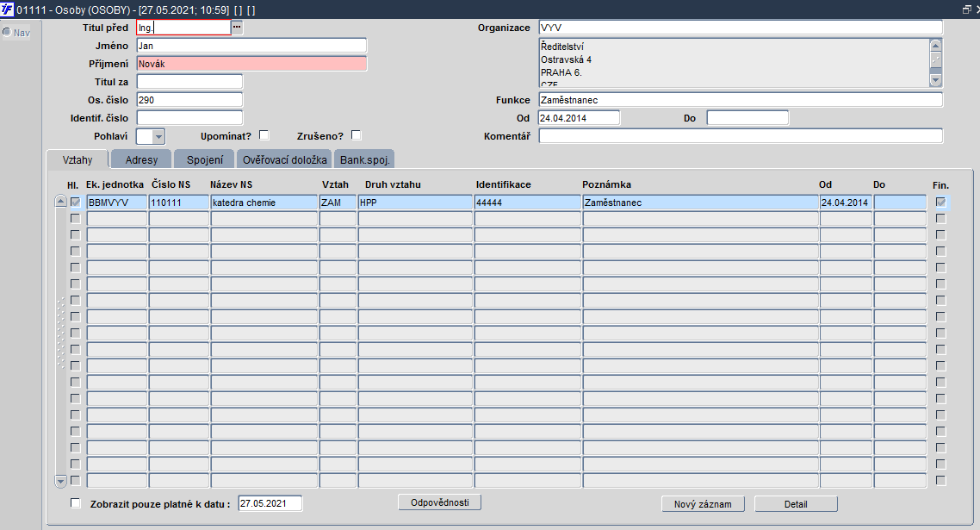Click table scroll up arrow in Vztahy
980x530 pixels.
pos(60,201)
